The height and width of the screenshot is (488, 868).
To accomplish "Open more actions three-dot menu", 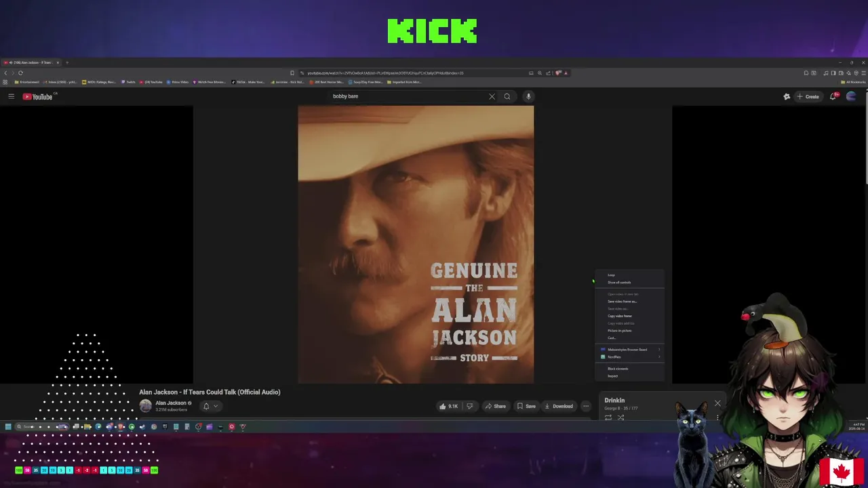I will 586,406.
